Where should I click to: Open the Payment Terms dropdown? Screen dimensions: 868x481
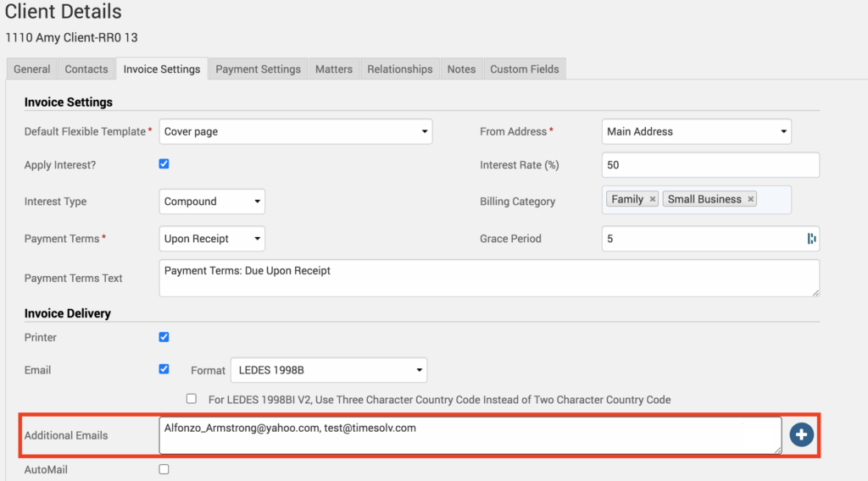pos(212,239)
